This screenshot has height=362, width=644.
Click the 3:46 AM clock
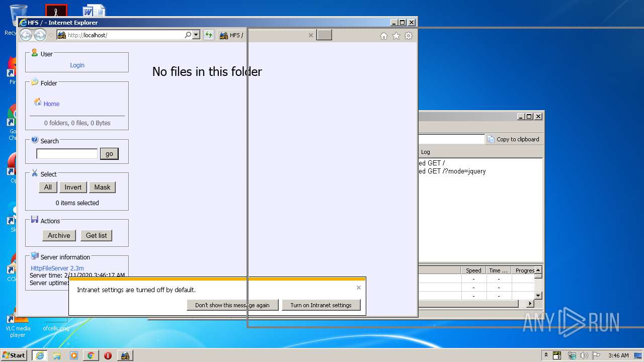tap(618, 355)
